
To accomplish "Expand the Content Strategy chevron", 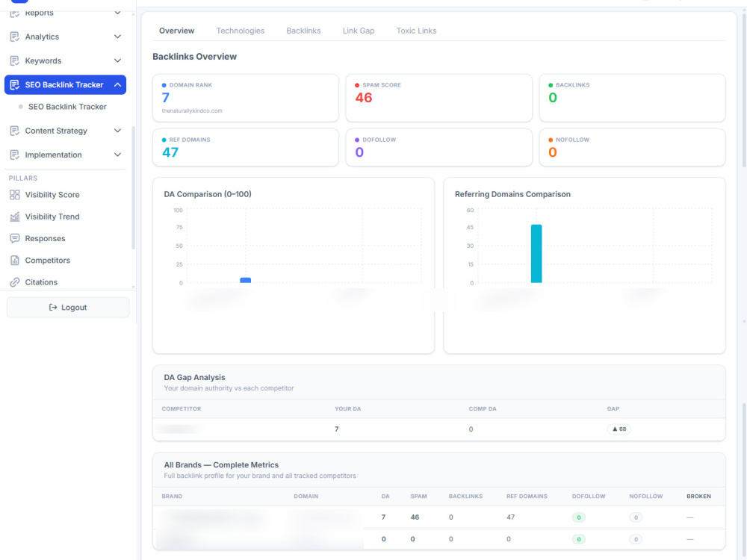I will (118, 131).
